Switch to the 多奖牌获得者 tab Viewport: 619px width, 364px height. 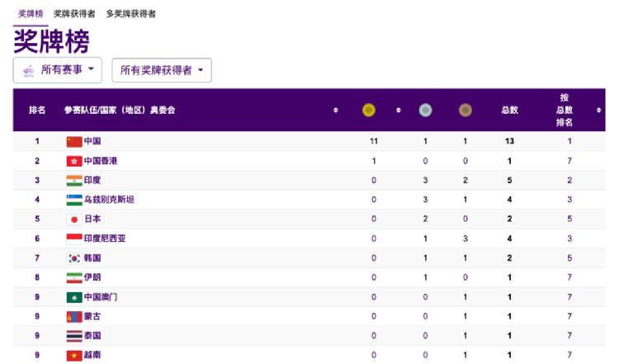coord(130,14)
